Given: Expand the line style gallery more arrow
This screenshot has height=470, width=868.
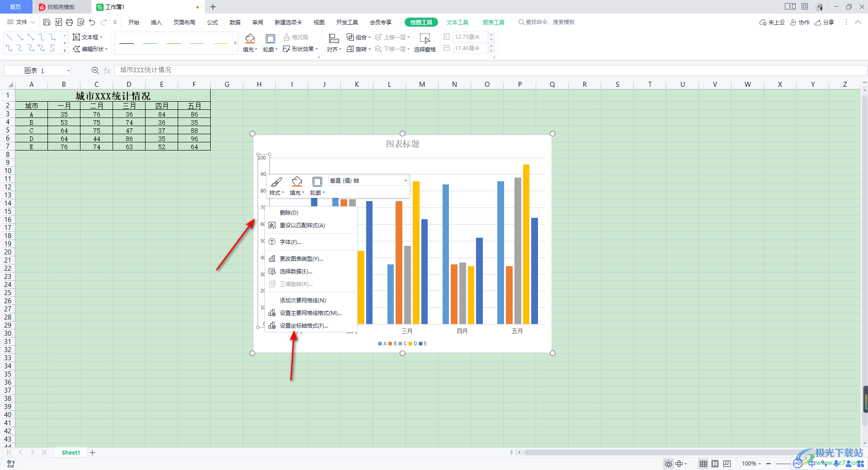Looking at the screenshot, I should 235,43.
